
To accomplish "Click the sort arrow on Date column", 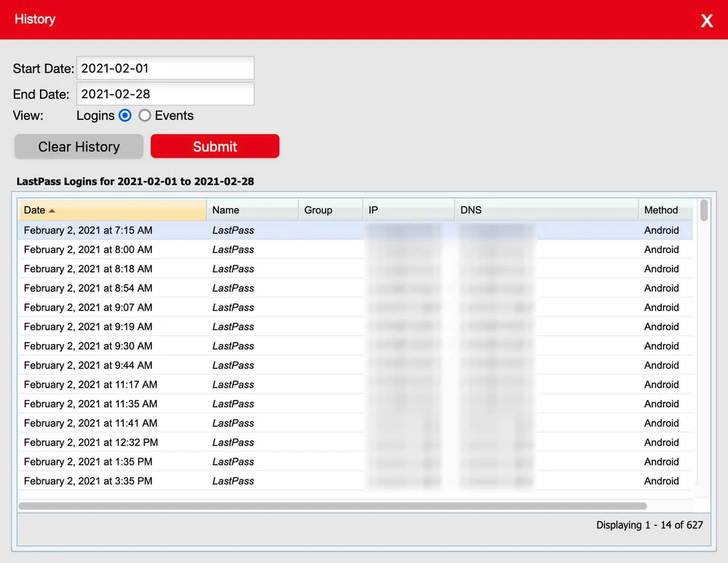I will [x=52, y=211].
